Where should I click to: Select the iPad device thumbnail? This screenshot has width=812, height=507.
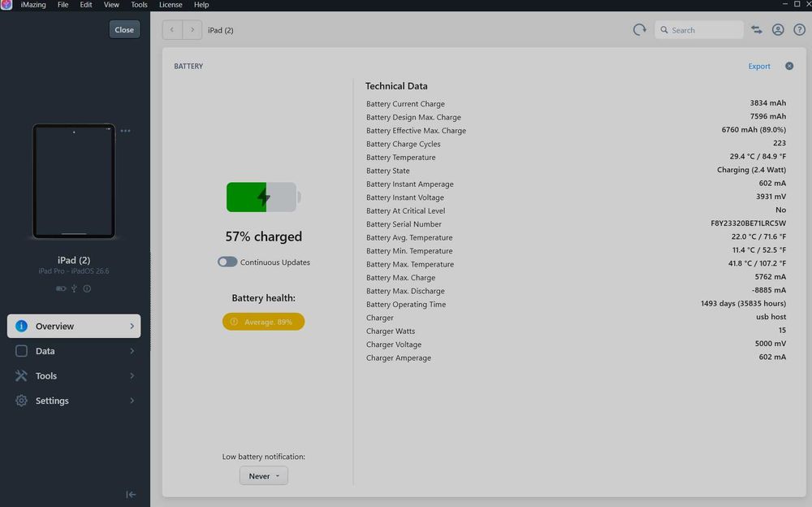coord(74,181)
